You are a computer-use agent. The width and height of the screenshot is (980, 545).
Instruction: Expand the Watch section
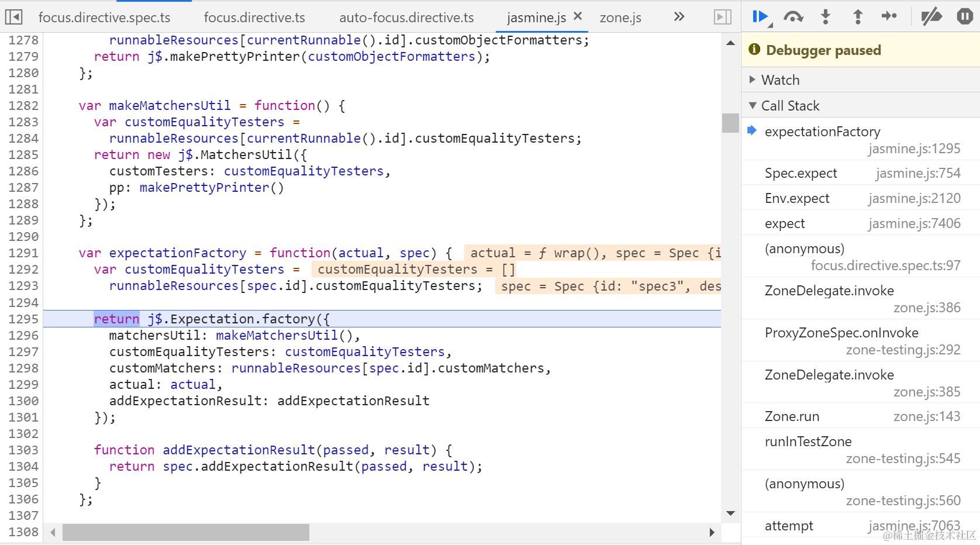[x=861, y=80]
